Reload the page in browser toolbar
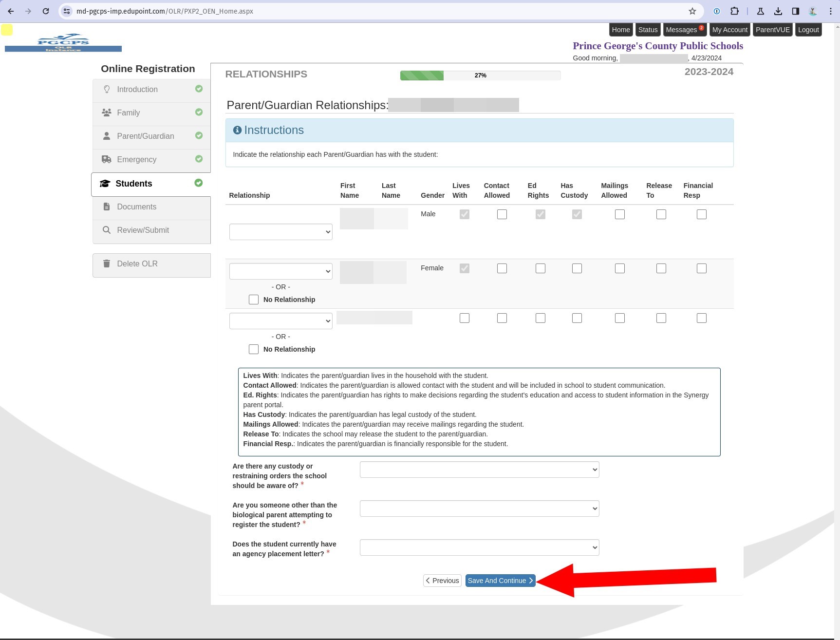The height and width of the screenshot is (640, 840). pyautogui.click(x=46, y=11)
